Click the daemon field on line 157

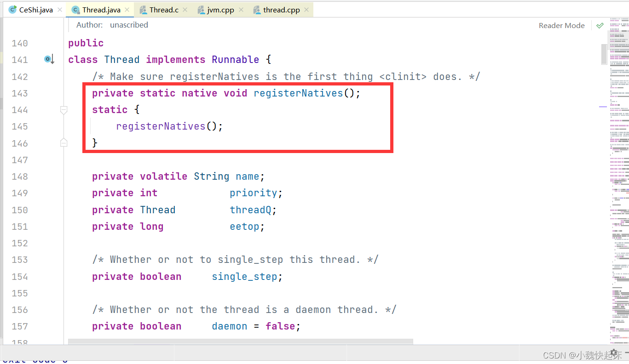[230, 326]
